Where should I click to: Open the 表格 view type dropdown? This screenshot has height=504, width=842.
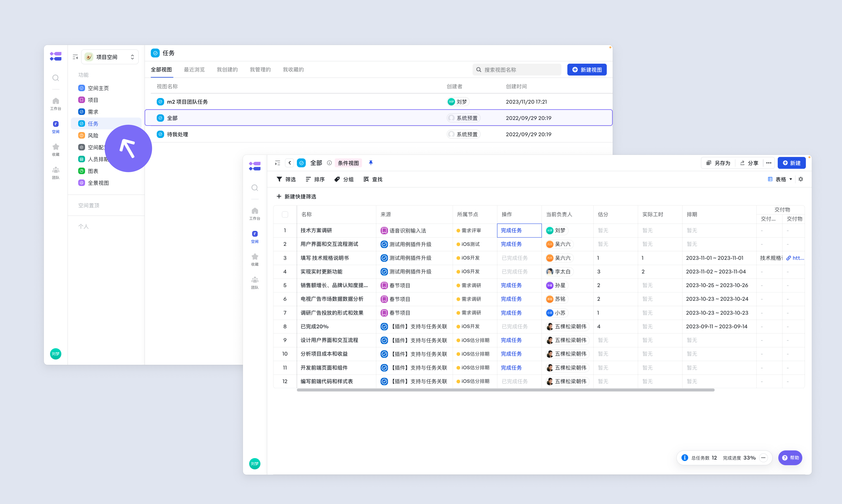coord(780,179)
